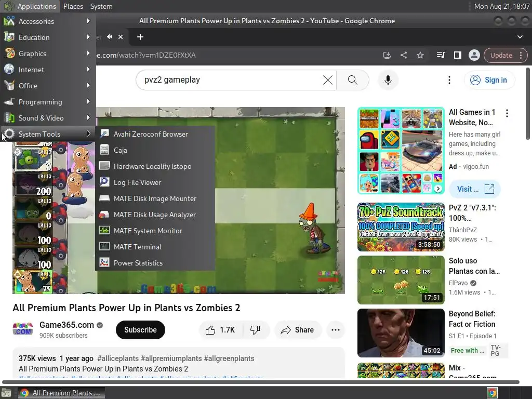
Task: Open a new Chrome tab
Action: click(140, 37)
